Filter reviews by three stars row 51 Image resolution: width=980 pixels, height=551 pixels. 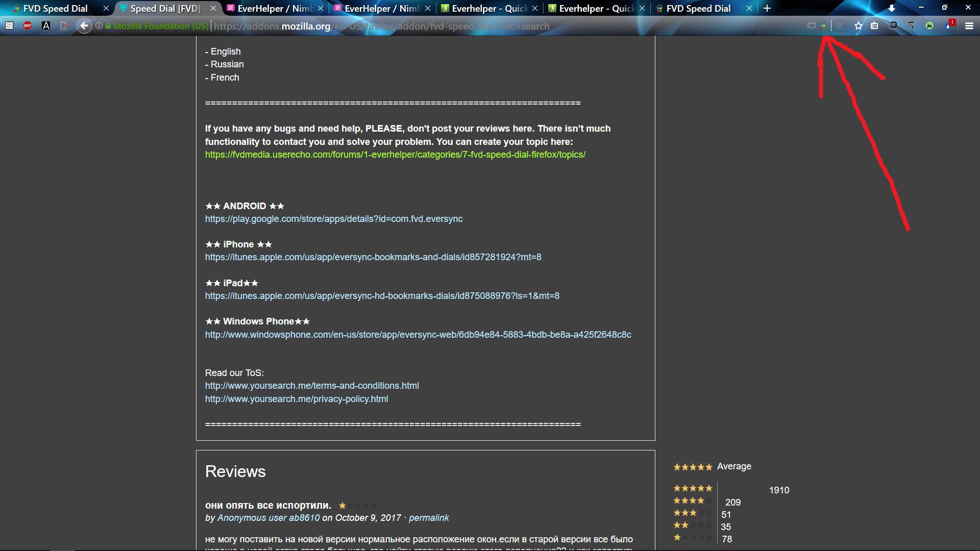702,513
